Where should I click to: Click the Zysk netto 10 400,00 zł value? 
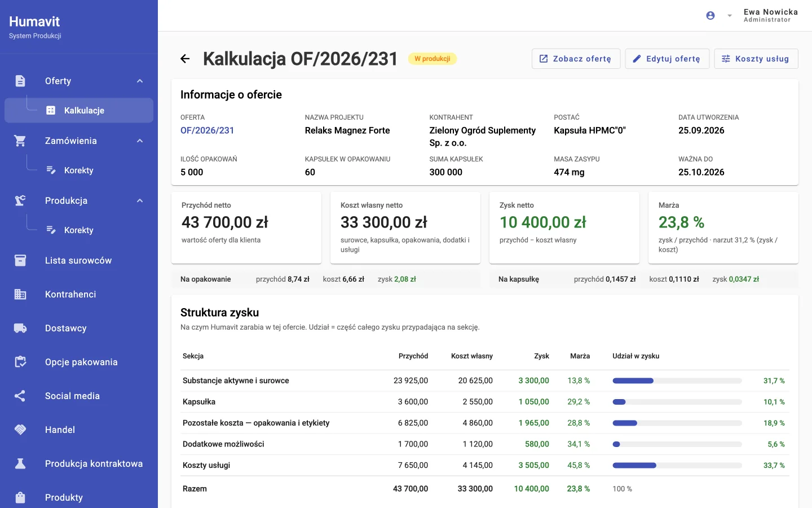pos(543,222)
